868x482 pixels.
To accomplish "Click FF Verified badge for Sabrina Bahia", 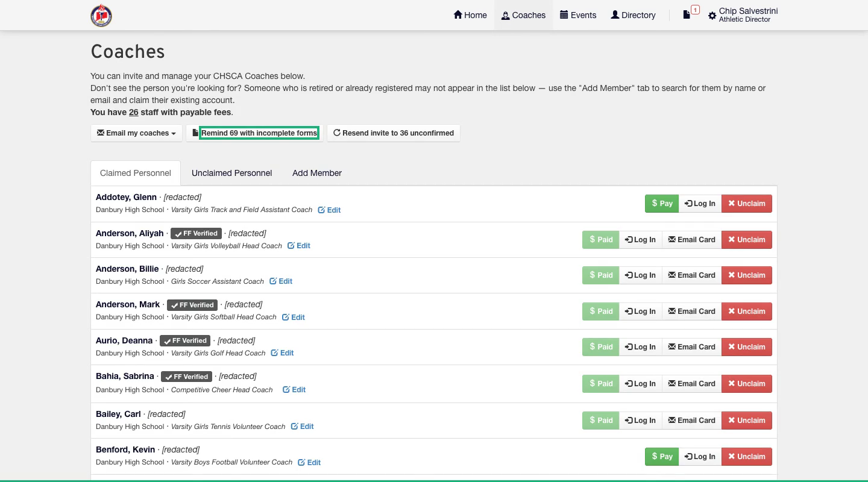I will (x=186, y=377).
